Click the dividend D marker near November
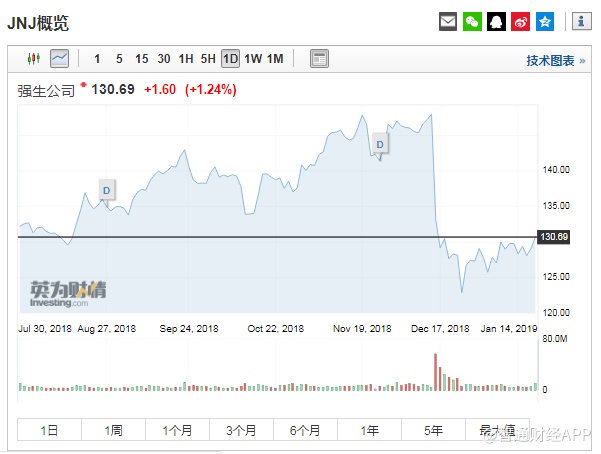This screenshot has height=454, width=601. click(380, 144)
